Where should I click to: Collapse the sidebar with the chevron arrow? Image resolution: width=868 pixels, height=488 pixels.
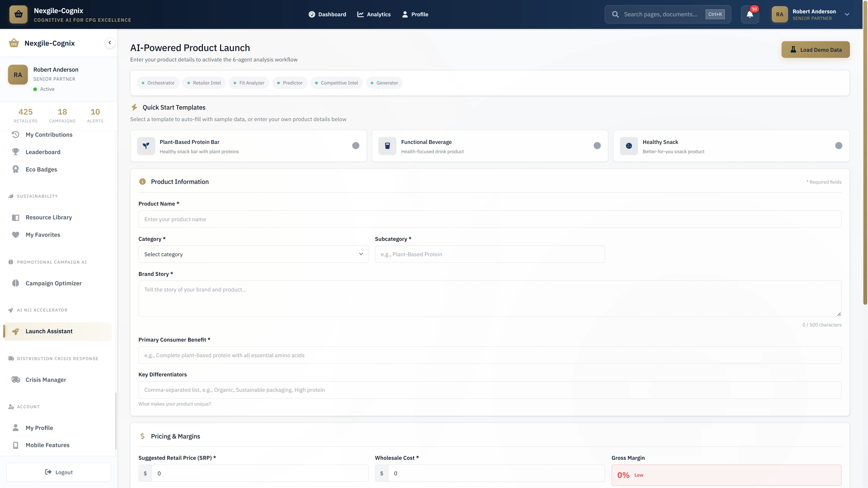(x=109, y=42)
